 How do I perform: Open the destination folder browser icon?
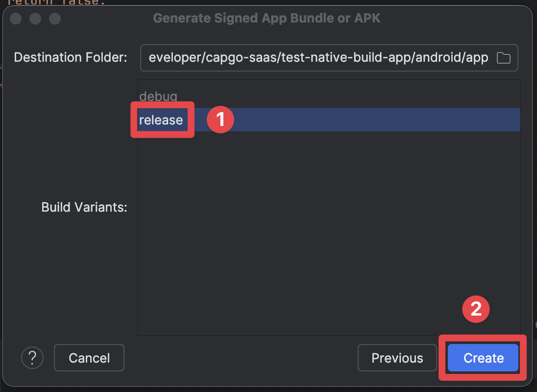point(504,57)
